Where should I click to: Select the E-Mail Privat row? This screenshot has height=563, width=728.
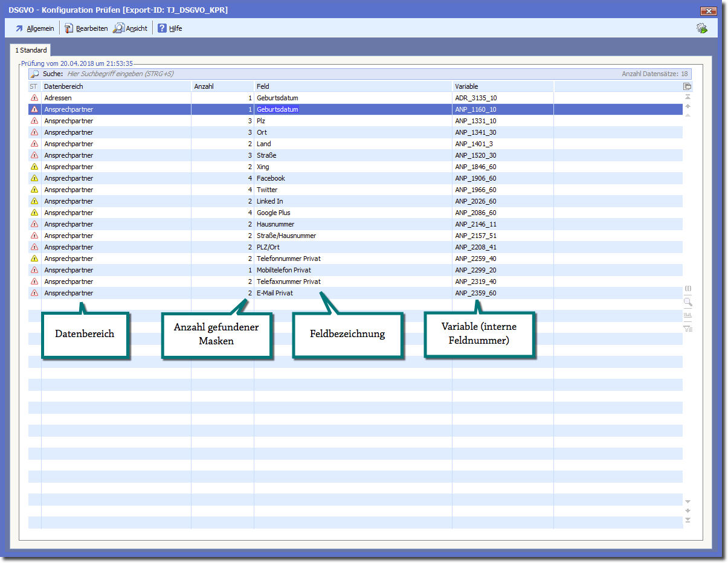coord(275,293)
